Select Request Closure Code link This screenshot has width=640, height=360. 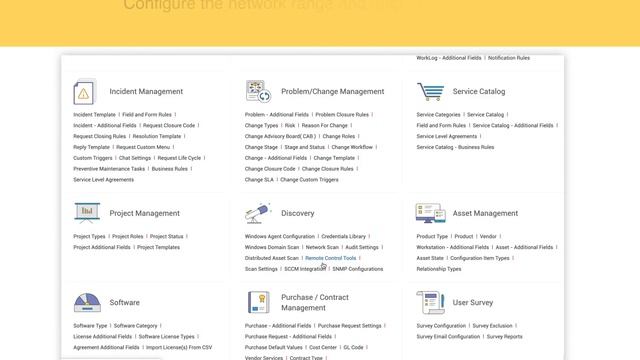(169, 125)
